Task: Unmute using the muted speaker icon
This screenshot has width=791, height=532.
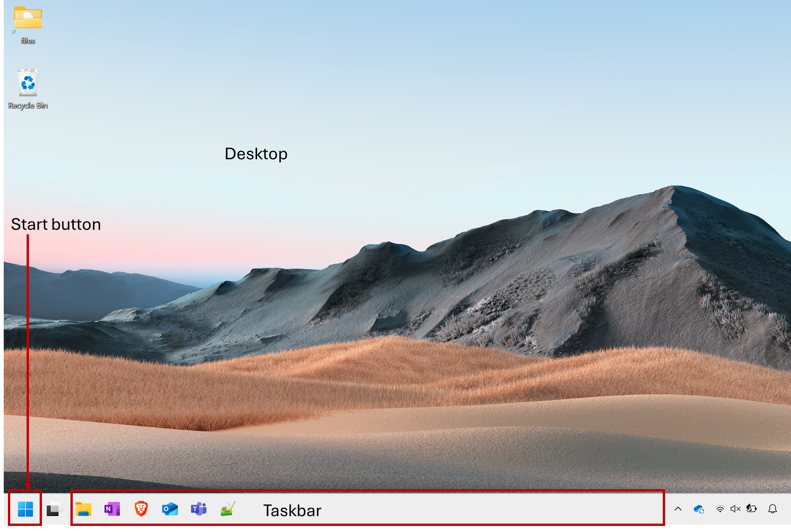Action: pyautogui.click(x=735, y=509)
